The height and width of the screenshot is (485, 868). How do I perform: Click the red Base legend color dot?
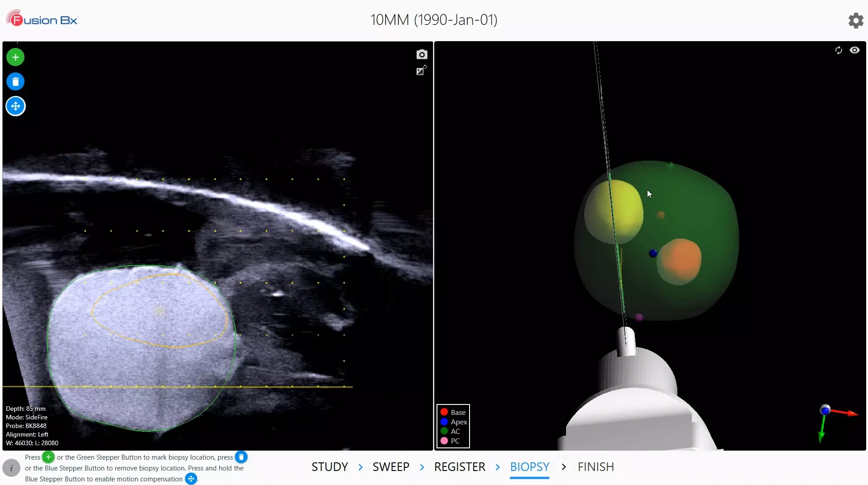click(x=444, y=412)
